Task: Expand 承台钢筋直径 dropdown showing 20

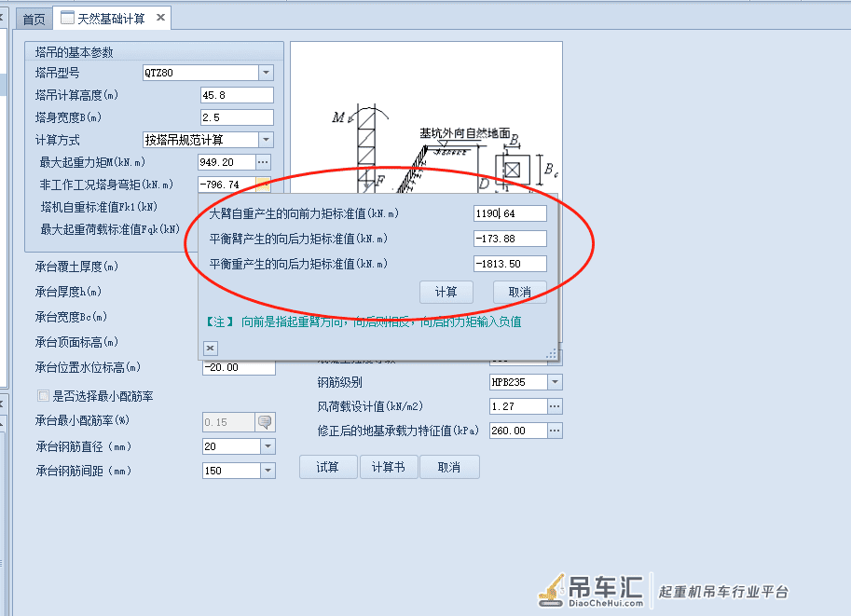Action: point(268,446)
